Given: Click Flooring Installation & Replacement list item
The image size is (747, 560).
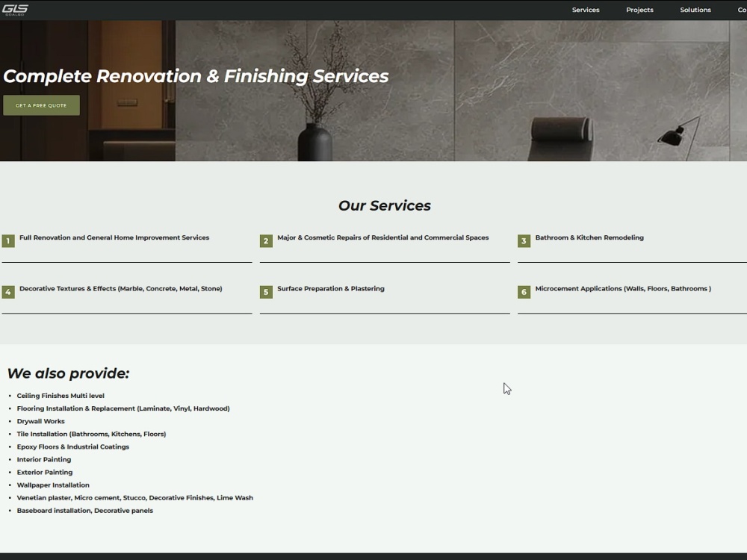Looking at the screenshot, I should [x=123, y=408].
